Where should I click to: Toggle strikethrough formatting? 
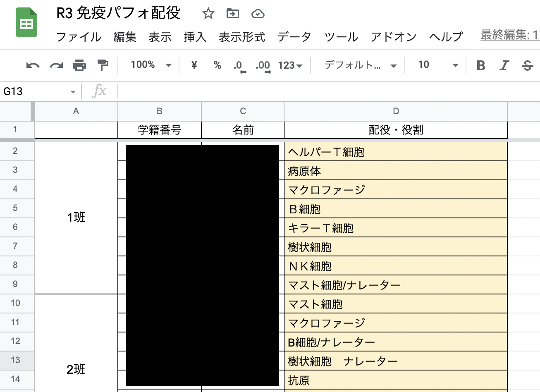(x=527, y=65)
